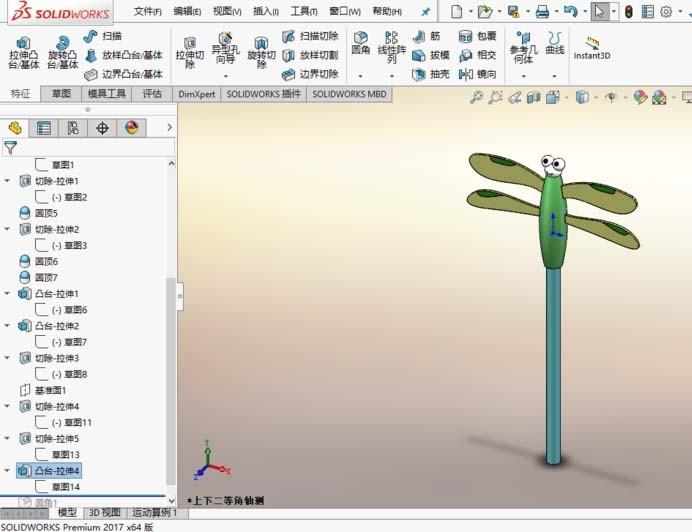Image resolution: width=692 pixels, height=532 pixels.
Task: Click the Lofted Cut (放样切割) tool
Action: pyautogui.click(x=310, y=55)
